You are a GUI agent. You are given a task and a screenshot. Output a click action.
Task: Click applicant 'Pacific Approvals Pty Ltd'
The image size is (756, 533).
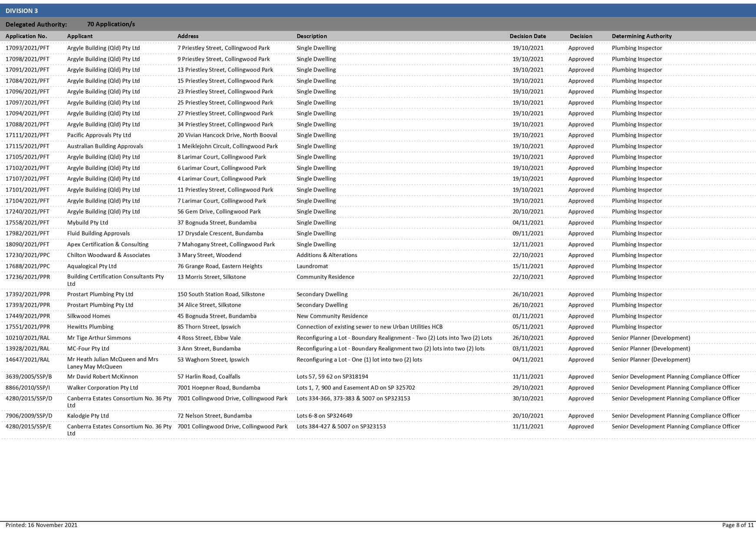[99, 135]
